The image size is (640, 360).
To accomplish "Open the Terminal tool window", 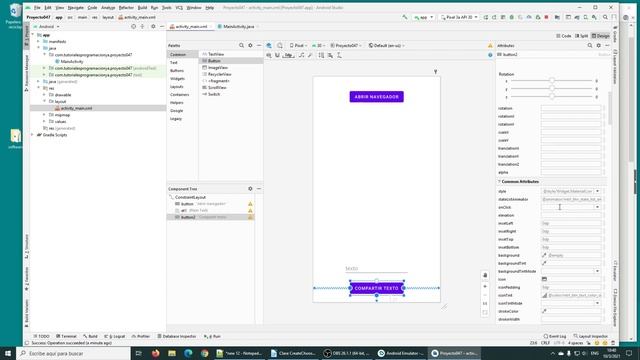I will coord(66,336).
